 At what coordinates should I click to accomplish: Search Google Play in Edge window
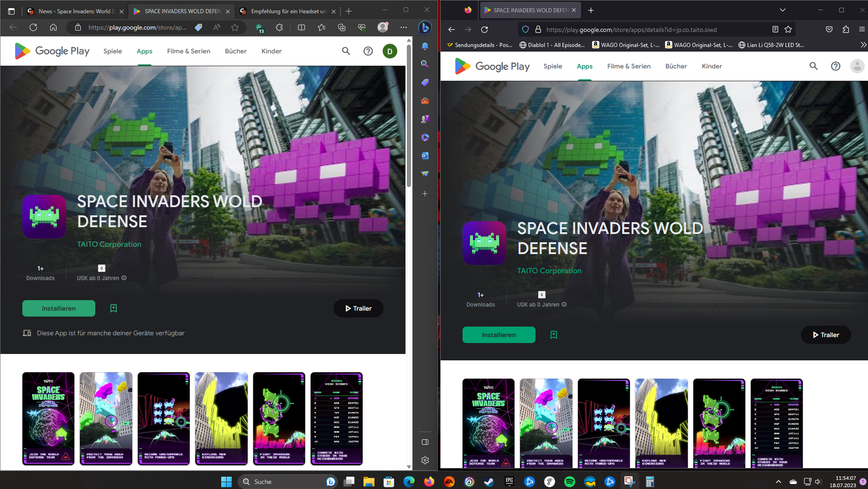pos(346,51)
